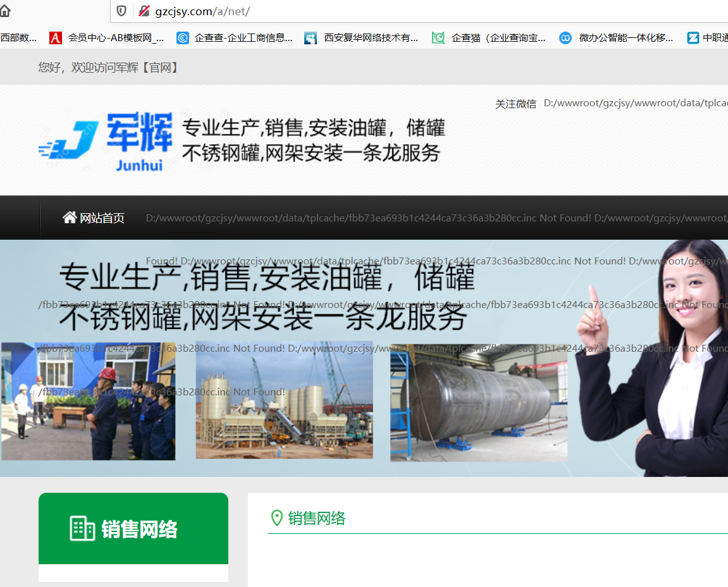Click the insecure connection padlock icon
This screenshot has width=728, height=587.
(144, 11)
